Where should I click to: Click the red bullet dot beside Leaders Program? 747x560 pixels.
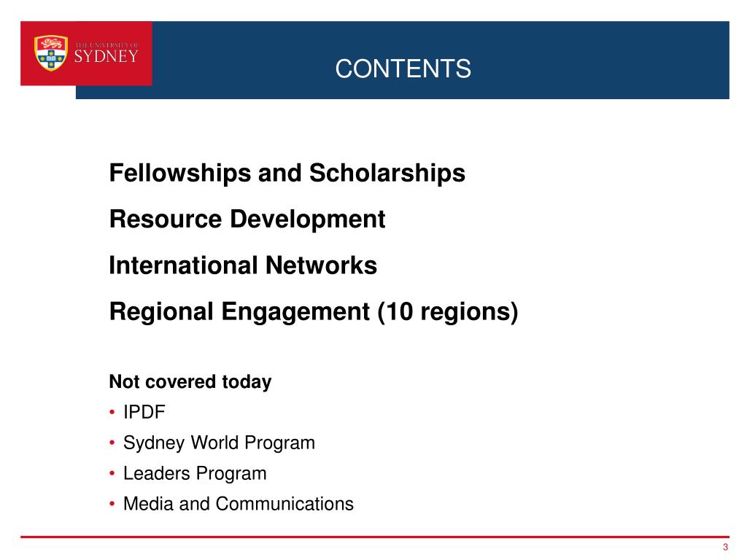click(112, 473)
